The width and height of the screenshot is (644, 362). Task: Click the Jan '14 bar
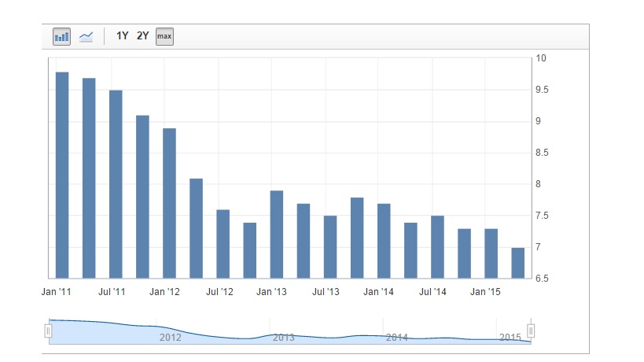pos(384,241)
